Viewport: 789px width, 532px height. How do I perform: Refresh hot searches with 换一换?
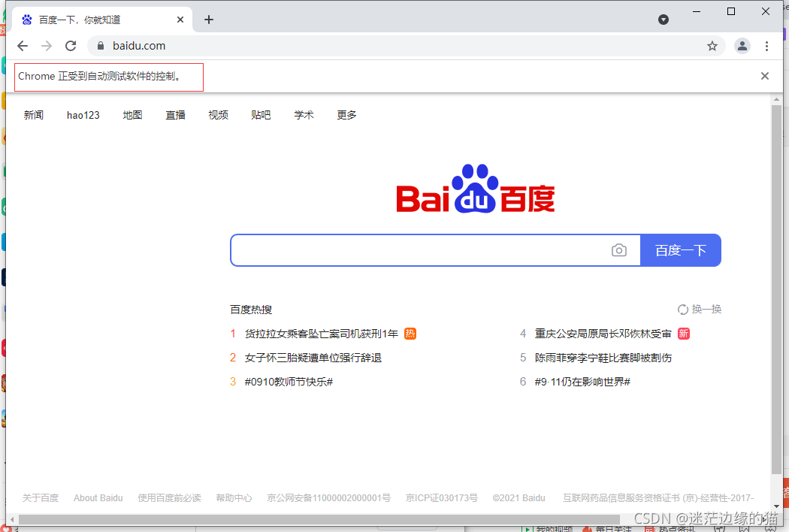(700, 309)
